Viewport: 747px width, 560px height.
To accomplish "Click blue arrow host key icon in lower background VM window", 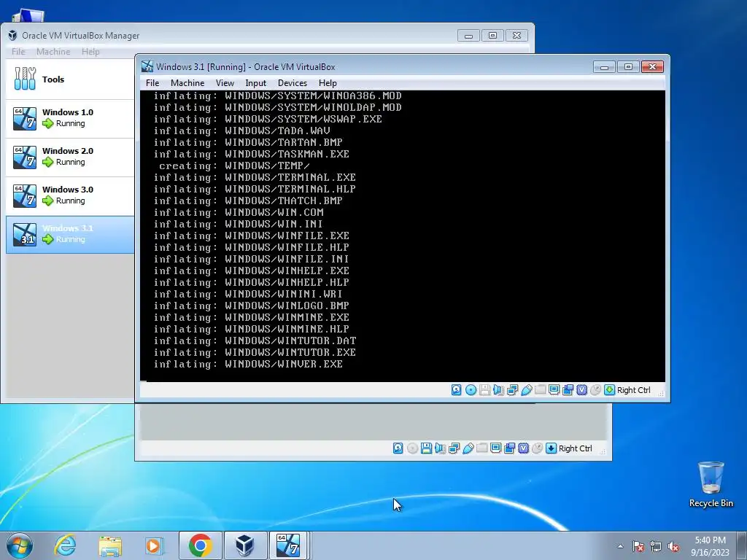I will point(551,448).
